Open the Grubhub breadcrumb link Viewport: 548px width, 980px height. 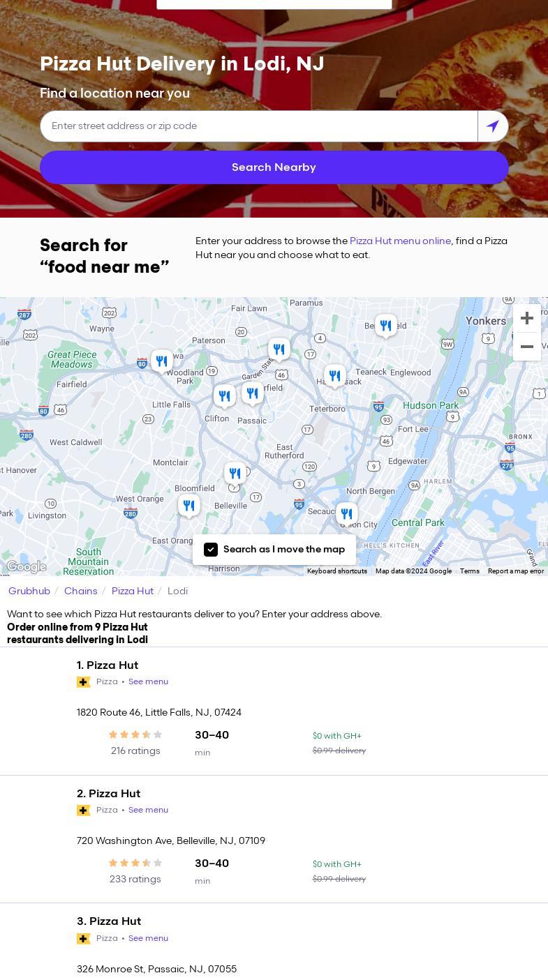29,591
